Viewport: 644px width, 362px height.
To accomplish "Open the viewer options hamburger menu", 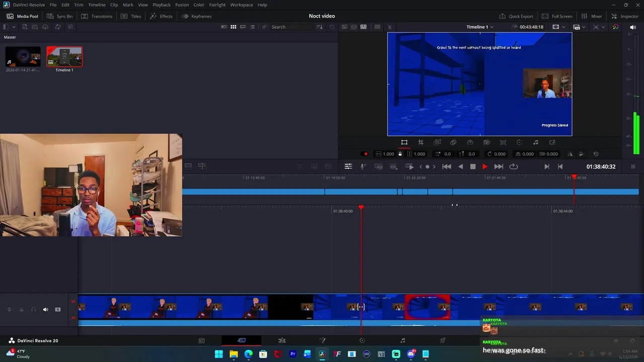I will pyautogui.click(x=633, y=166).
